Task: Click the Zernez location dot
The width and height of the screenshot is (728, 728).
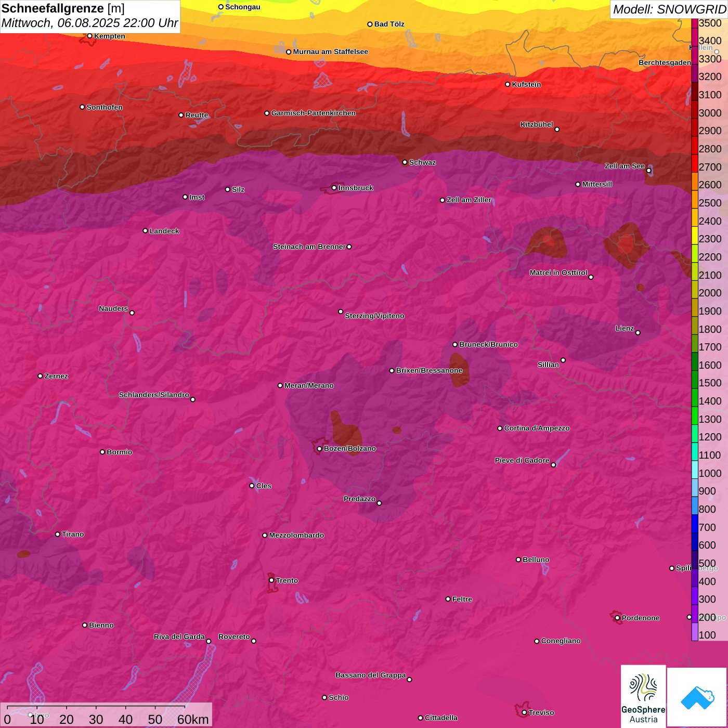Action: tap(41, 376)
